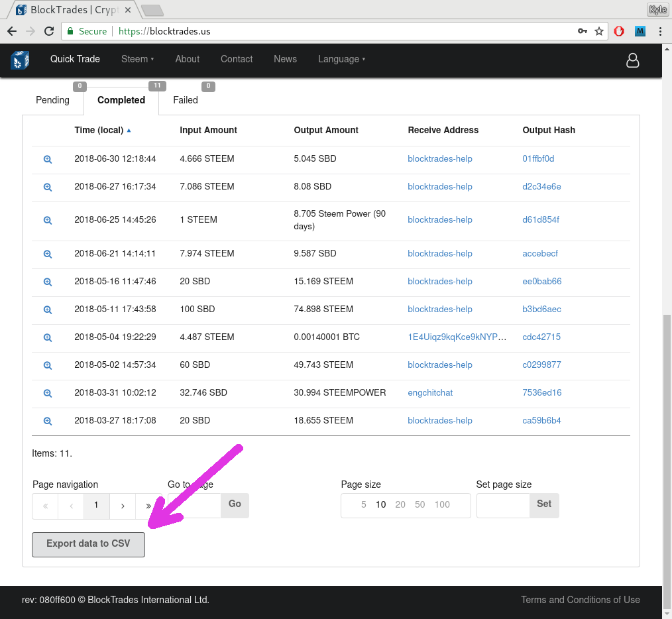The width and height of the screenshot is (672, 619).
Task: Select the Completed tab
Action: pyautogui.click(x=121, y=100)
